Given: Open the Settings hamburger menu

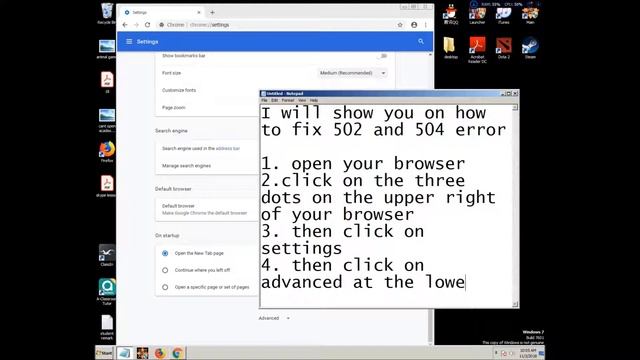Looking at the screenshot, I should click(x=129, y=42).
